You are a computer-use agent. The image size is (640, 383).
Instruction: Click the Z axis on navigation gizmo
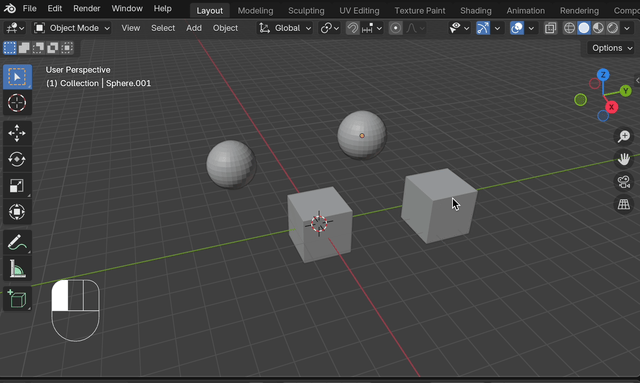point(603,75)
